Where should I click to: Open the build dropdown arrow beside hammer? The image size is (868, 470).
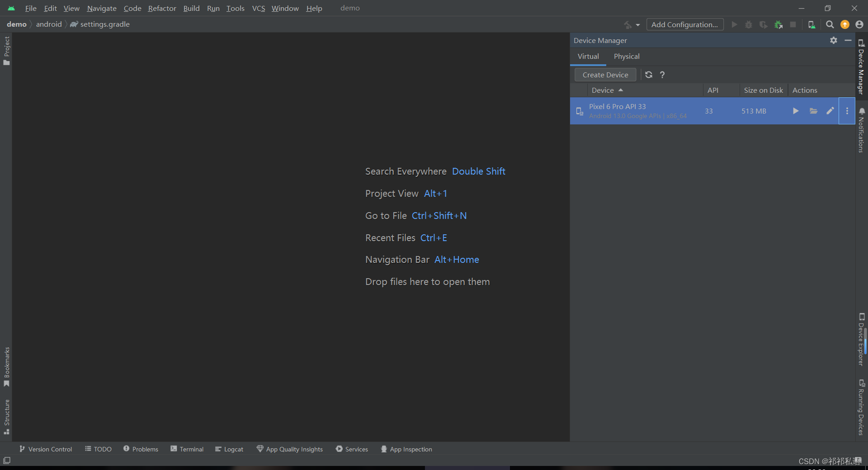(638, 25)
